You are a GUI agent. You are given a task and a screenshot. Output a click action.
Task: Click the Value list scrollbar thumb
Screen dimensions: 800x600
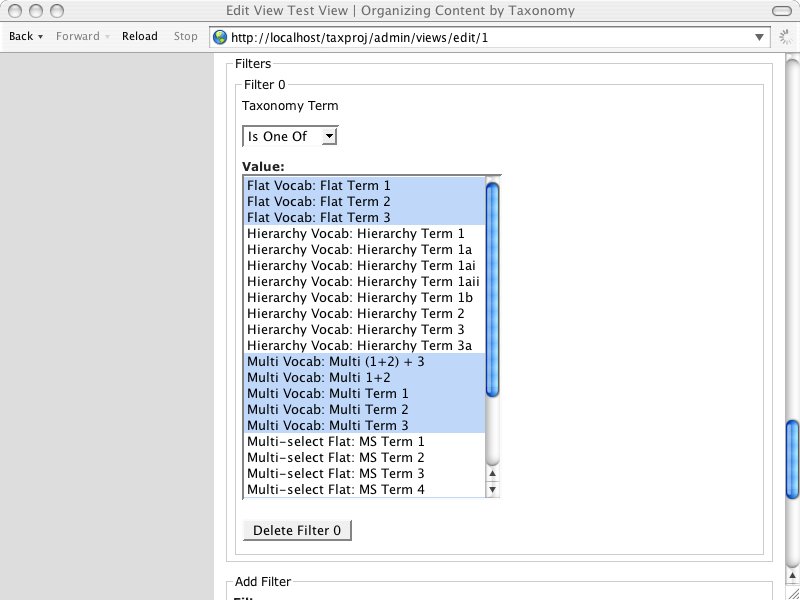[x=492, y=289]
